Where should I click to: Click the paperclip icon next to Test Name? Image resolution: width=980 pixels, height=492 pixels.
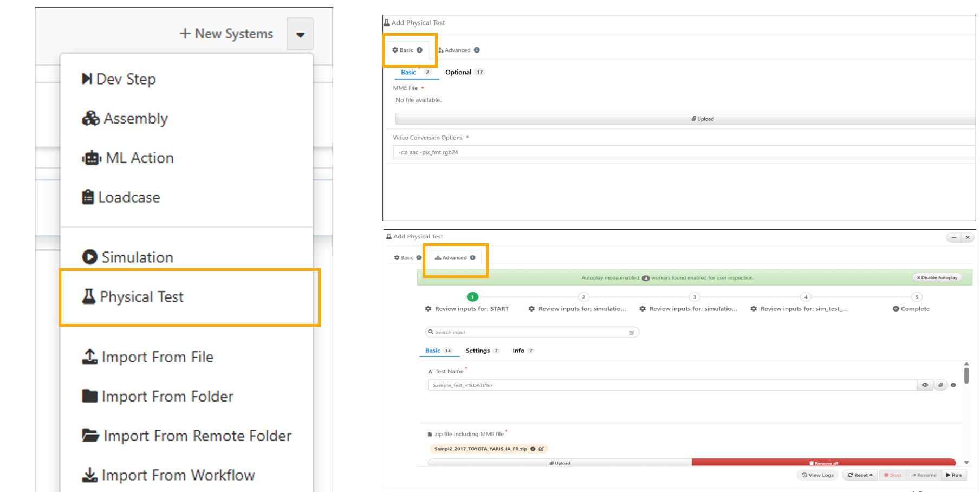tap(940, 385)
